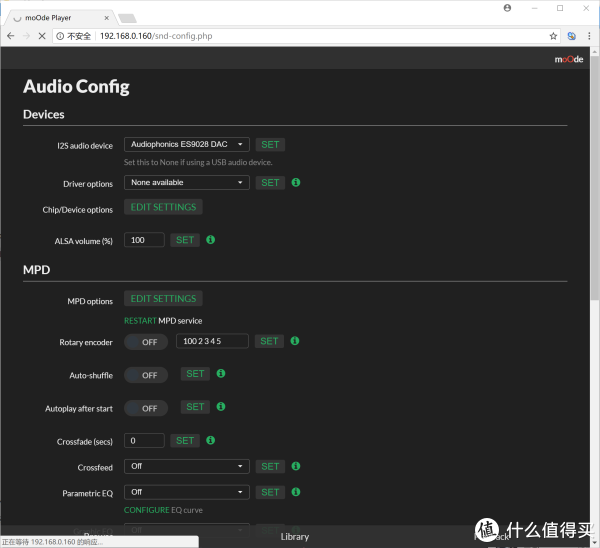Click info icon for Crossfade secs

click(211, 440)
